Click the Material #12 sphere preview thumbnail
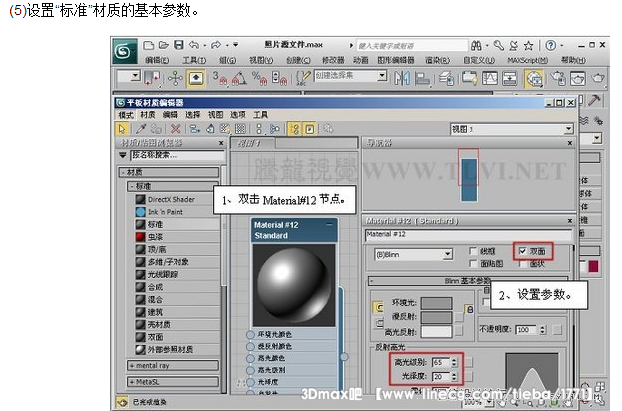622x411 pixels. pyautogui.click(x=294, y=285)
